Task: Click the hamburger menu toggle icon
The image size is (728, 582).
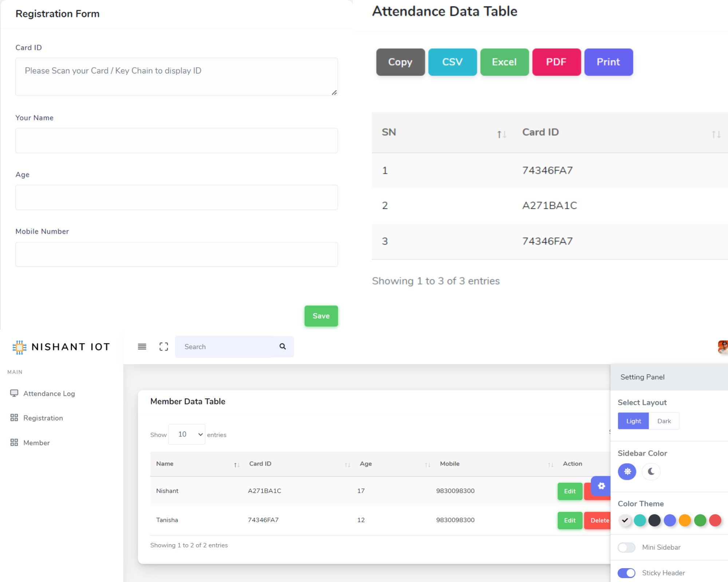Action: pyautogui.click(x=142, y=347)
